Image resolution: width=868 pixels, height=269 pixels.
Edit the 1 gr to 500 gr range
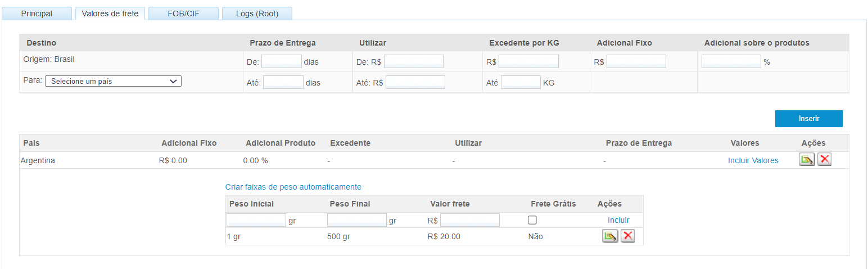tap(610, 236)
